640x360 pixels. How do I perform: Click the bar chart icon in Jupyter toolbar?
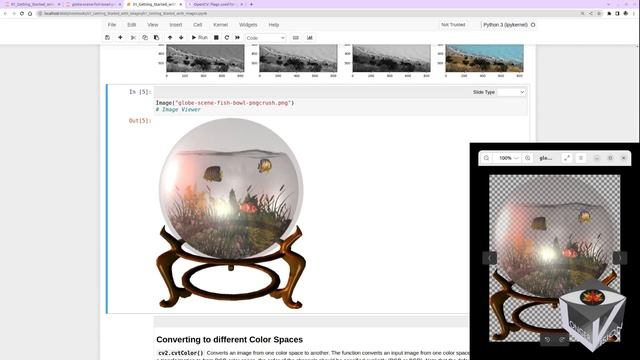click(x=310, y=38)
